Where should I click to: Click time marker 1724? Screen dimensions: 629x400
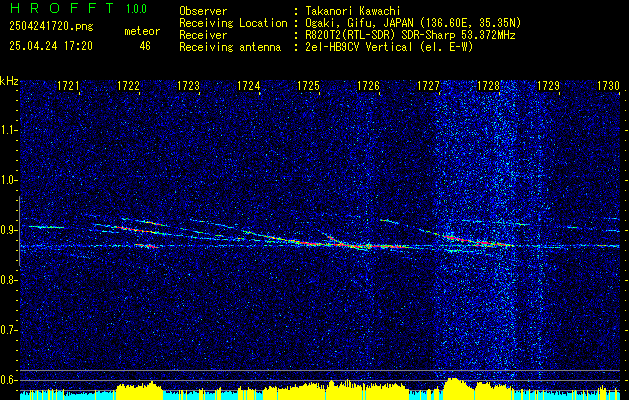click(248, 85)
